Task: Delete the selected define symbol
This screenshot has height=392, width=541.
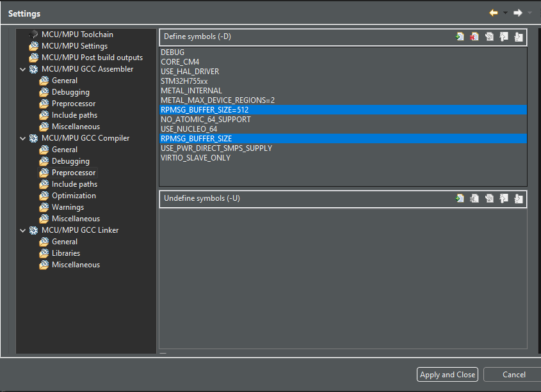Action: pos(474,36)
